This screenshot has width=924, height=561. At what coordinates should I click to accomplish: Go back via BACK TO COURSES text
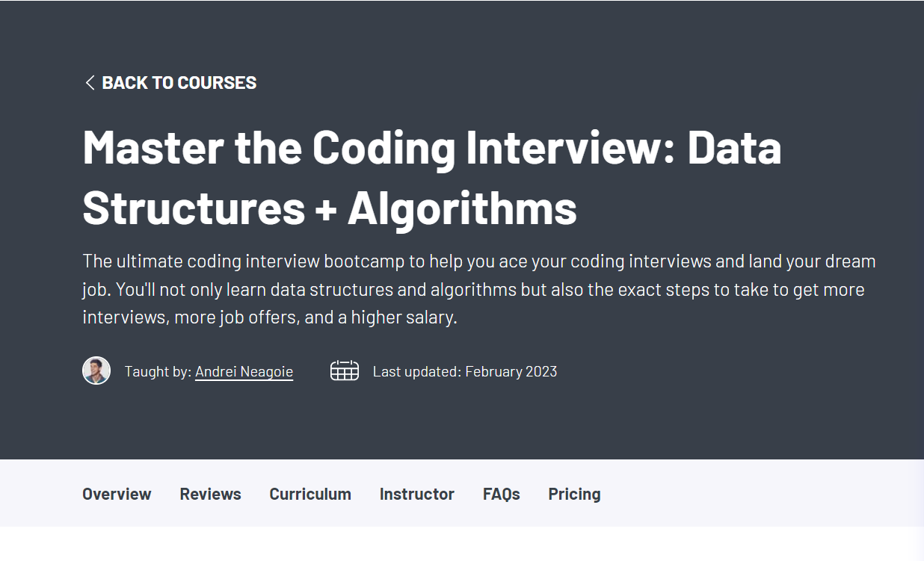click(x=179, y=83)
